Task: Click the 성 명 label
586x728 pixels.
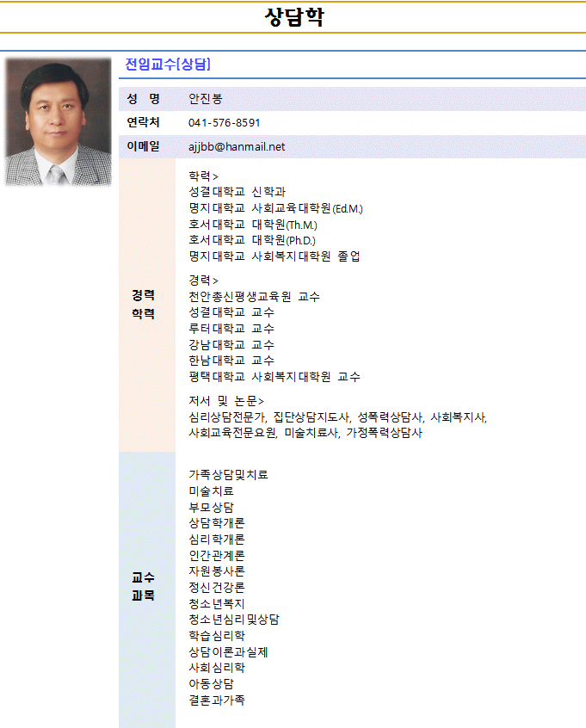Action: tap(143, 98)
